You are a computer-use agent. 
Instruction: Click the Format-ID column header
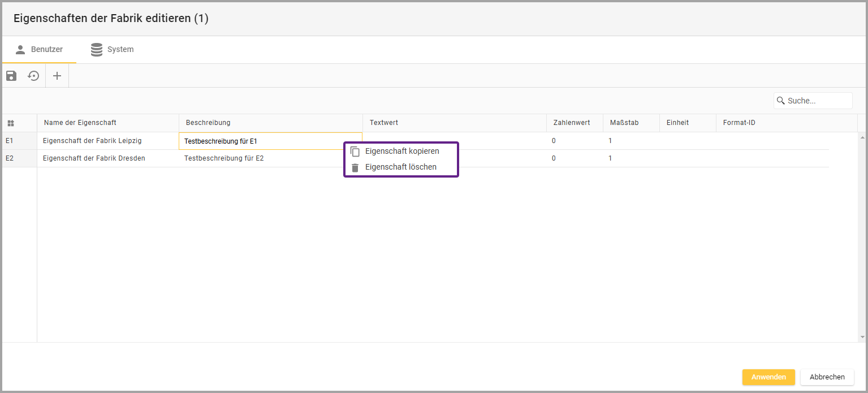[739, 123]
